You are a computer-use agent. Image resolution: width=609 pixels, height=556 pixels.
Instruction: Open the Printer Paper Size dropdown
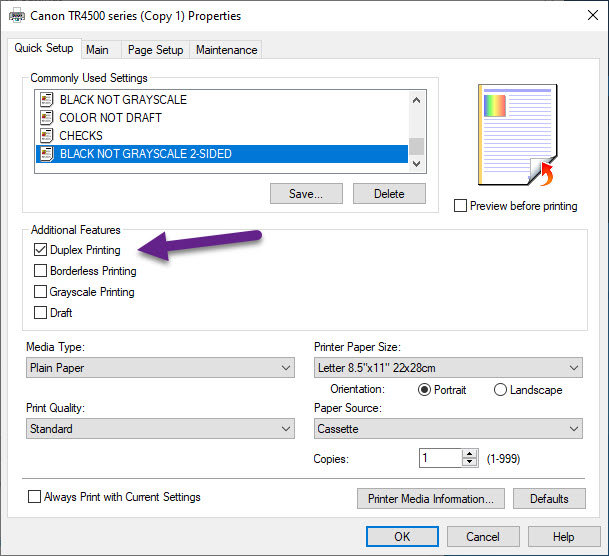pos(448,368)
